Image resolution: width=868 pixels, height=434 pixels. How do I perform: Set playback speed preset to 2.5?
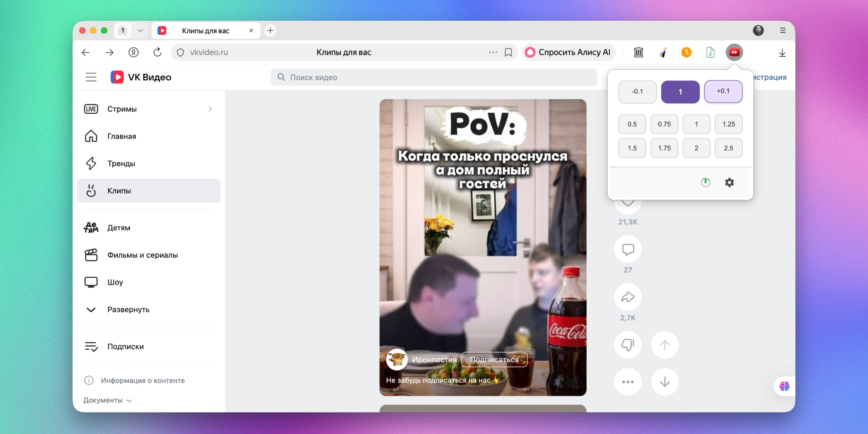coord(729,148)
